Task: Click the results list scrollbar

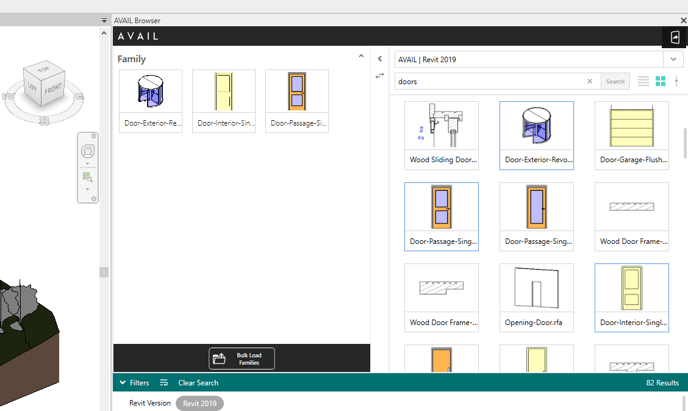Action: point(684,143)
